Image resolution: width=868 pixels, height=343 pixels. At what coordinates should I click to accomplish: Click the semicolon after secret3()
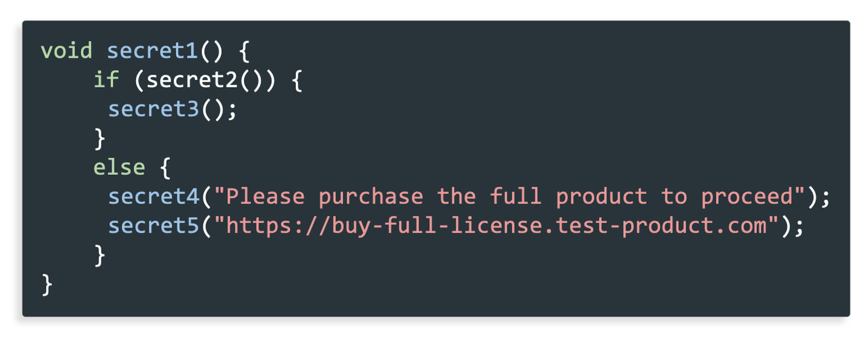pos(232,110)
